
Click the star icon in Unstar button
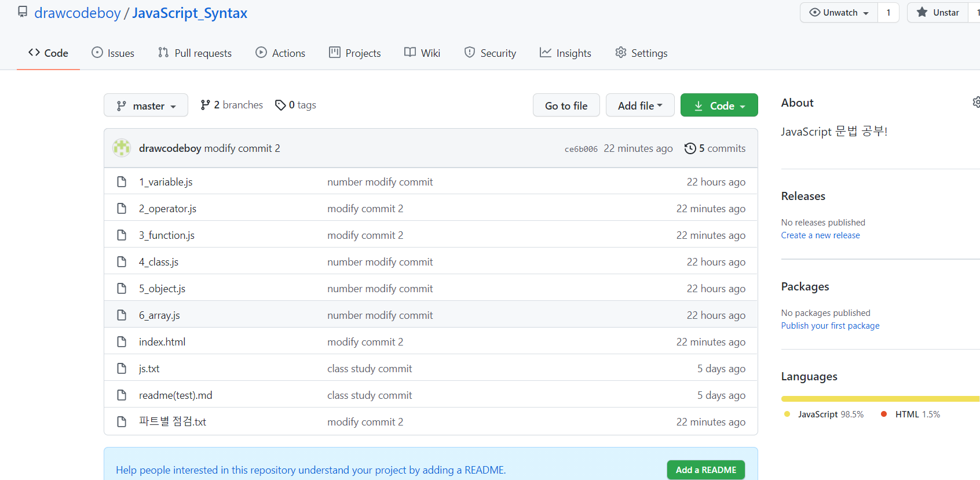click(922, 12)
